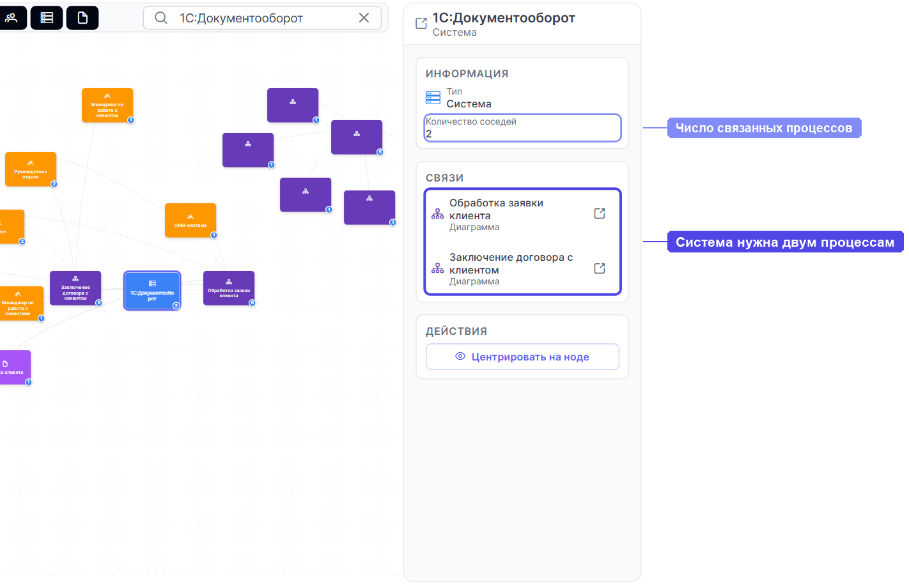
Task: Click the Число связанных процессов annotation label
Action: [764, 128]
